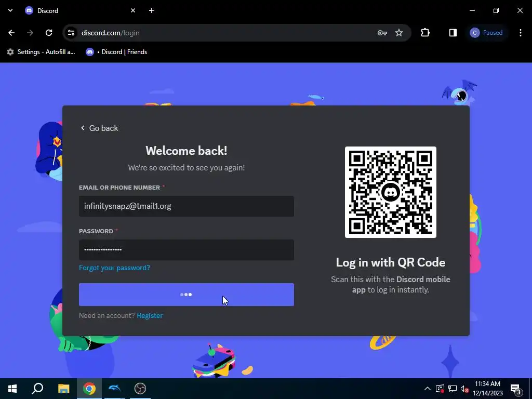Open the Register link
This screenshot has width=532, height=399.
[x=150, y=315]
